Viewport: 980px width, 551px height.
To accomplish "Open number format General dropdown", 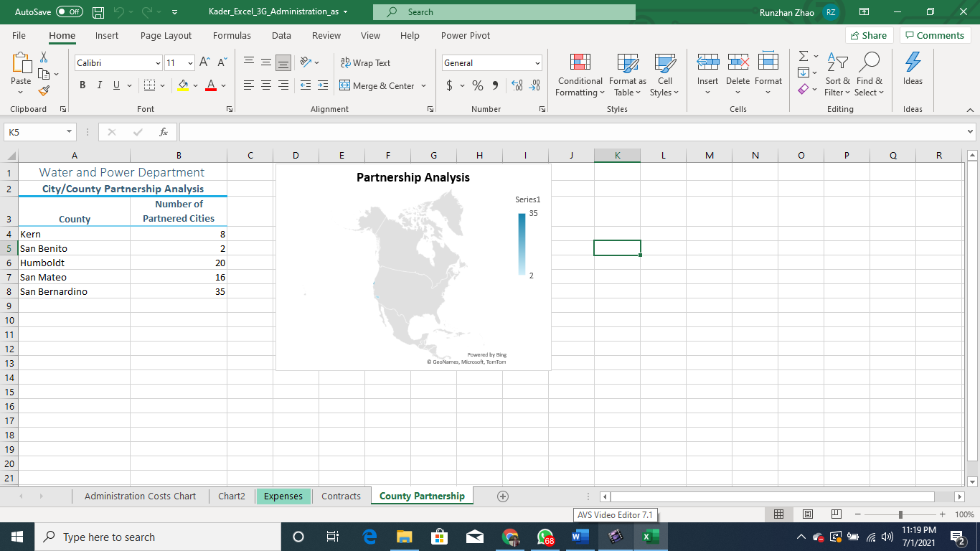I will [x=537, y=63].
